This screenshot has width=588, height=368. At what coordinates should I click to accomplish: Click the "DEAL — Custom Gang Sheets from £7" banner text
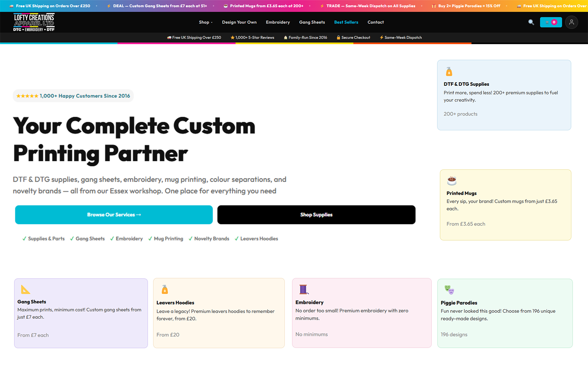click(x=160, y=6)
